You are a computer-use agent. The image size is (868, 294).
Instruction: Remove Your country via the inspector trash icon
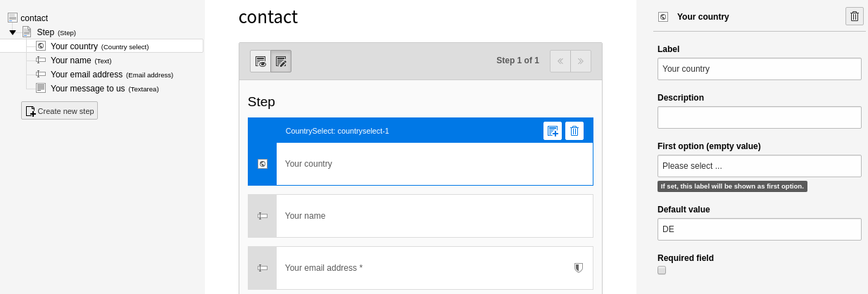tap(855, 16)
